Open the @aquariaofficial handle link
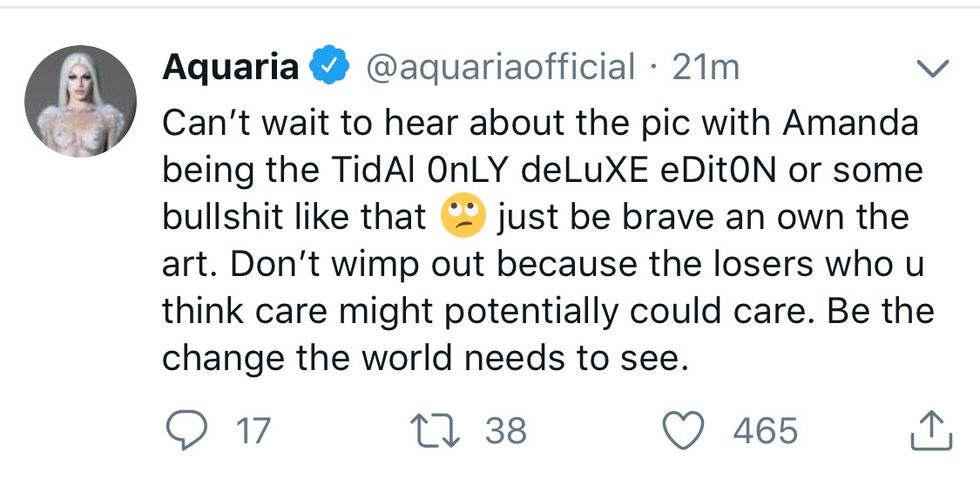This screenshot has height=478, width=980. pyautogui.click(x=500, y=68)
